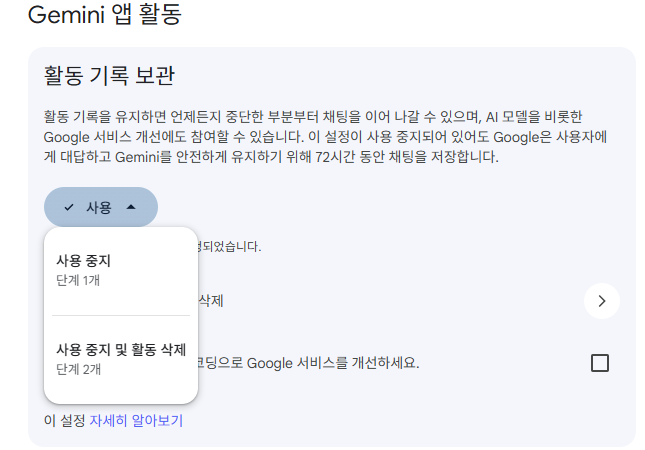Choose 사용 중지 및 활동 삭제 option
Image resolution: width=645 pixels, height=450 pixels.
[121, 359]
